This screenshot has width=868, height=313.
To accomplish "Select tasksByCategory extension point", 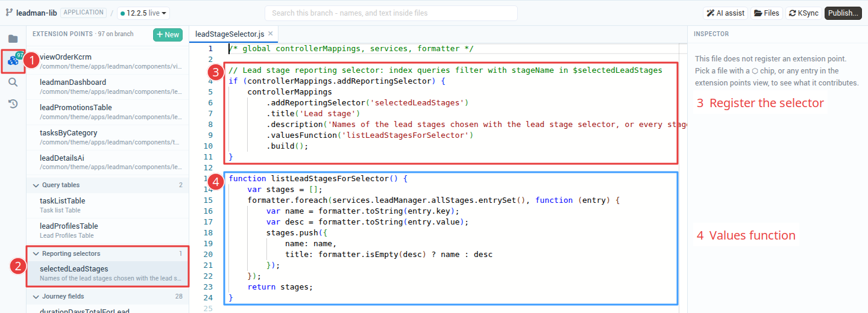I will pyautogui.click(x=107, y=137).
